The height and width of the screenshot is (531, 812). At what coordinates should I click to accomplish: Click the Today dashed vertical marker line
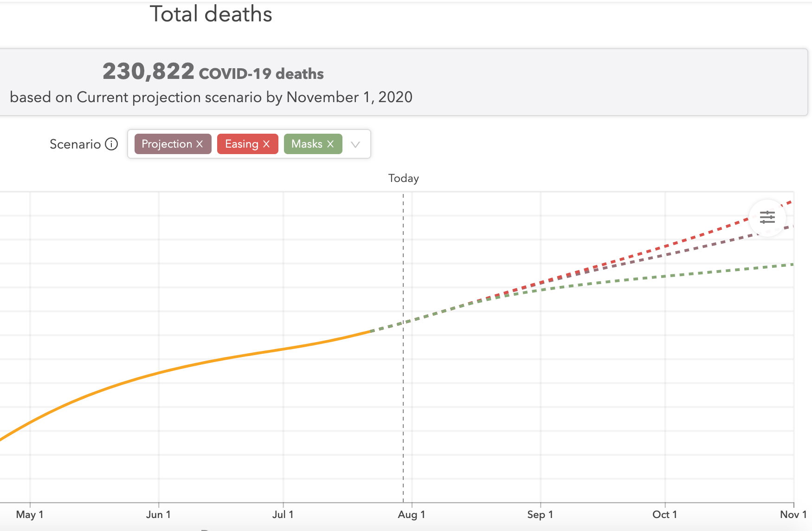tap(403, 395)
